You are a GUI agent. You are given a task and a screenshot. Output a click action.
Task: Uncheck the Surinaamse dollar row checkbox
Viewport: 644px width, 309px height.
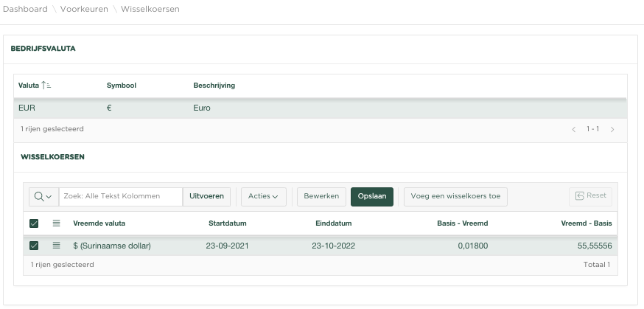(x=34, y=246)
